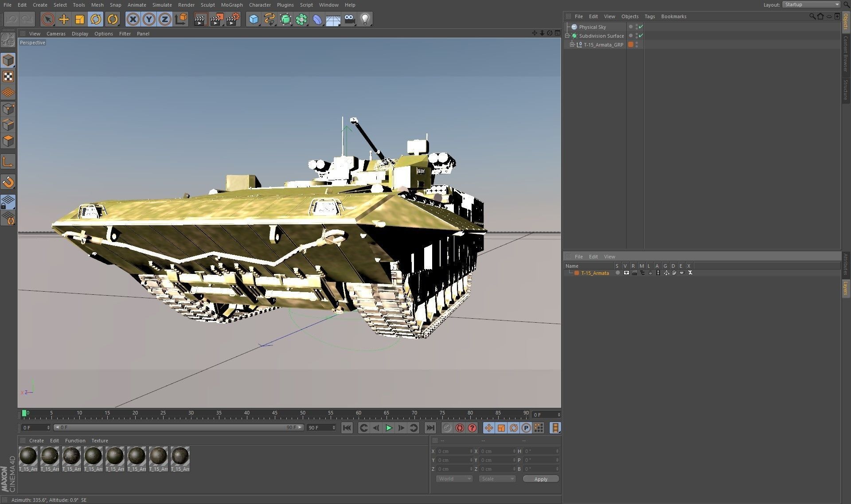Viewport: 851px width, 504px height.
Task: Go to start of animation
Action: 347,428
